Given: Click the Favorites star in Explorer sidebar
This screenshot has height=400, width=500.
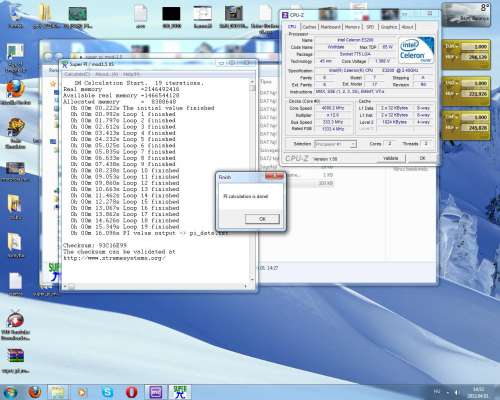Looking at the screenshot, I should point(53,84).
